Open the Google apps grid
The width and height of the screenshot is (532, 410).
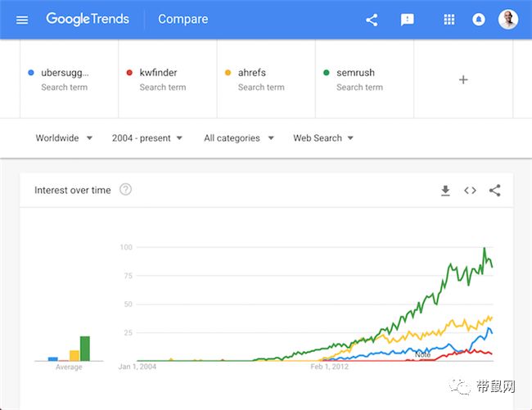tap(449, 20)
